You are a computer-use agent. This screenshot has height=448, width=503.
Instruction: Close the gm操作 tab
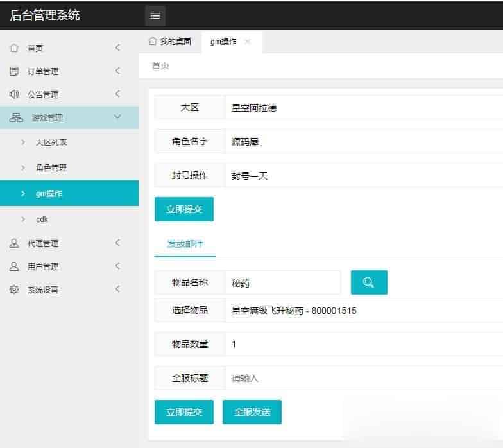(248, 41)
